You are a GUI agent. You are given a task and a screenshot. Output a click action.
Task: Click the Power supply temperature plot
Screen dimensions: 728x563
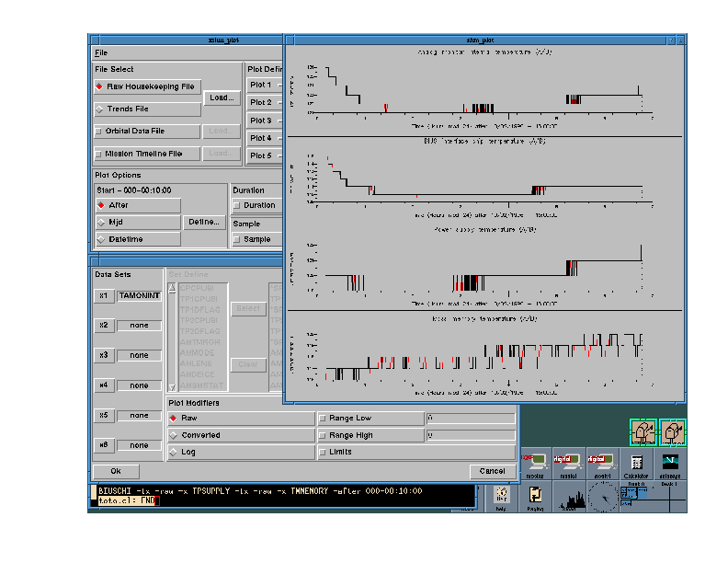click(x=484, y=267)
